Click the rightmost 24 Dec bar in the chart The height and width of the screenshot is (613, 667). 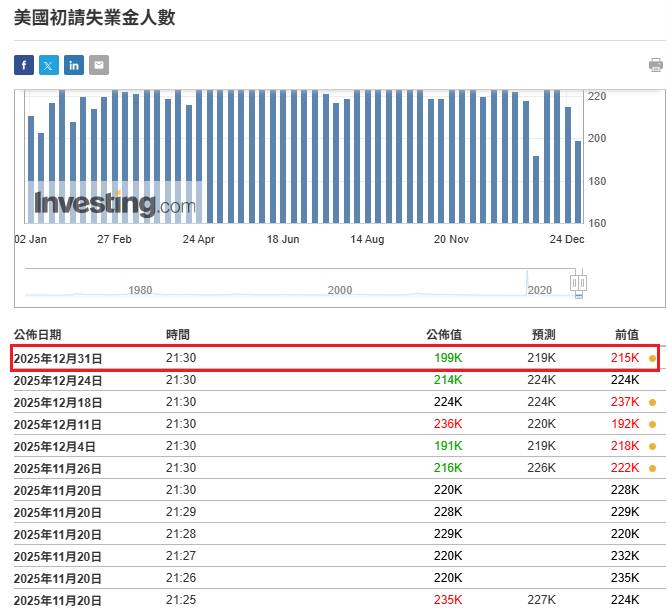pyautogui.click(x=578, y=182)
